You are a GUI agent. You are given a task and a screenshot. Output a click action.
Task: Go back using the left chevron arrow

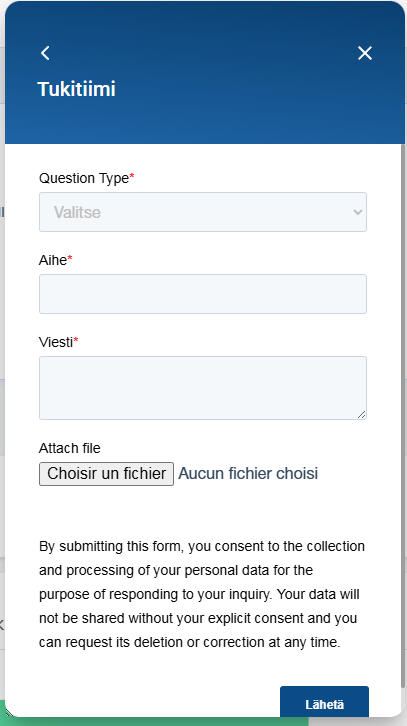pos(45,53)
